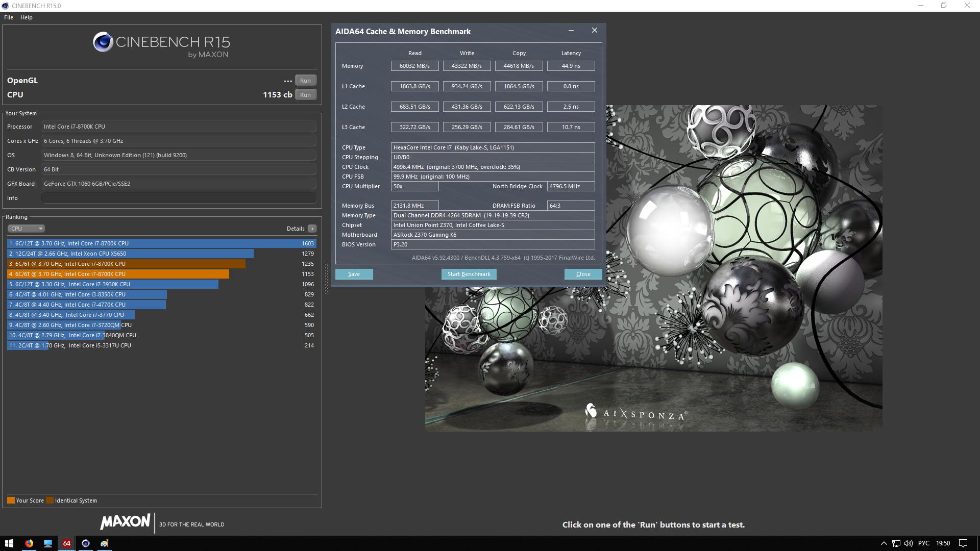Image resolution: width=980 pixels, height=551 pixels.
Task: Open the action center notification icon
Action: [x=963, y=543]
